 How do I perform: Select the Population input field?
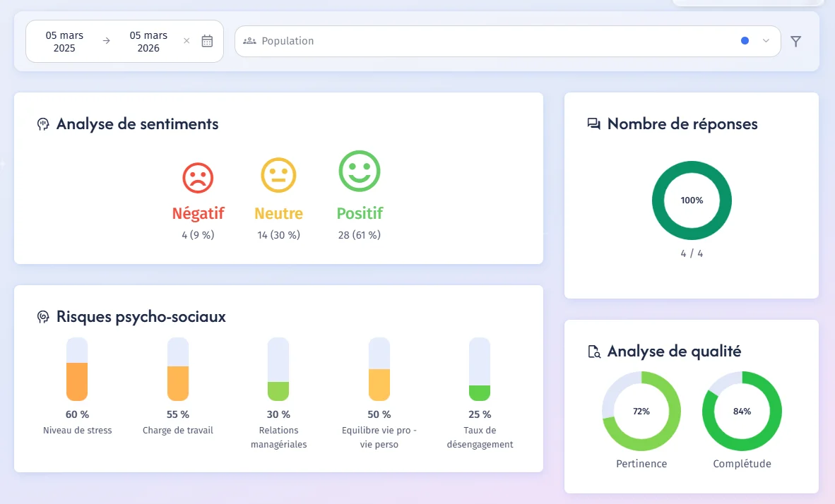click(507, 41)
